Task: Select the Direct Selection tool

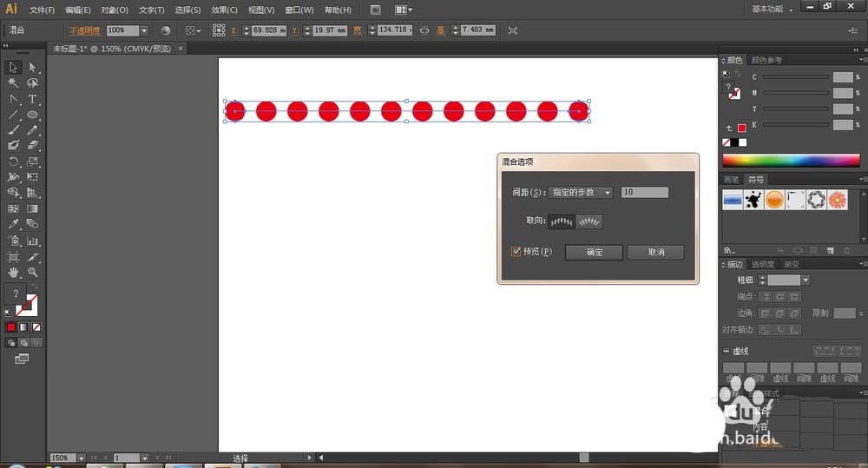Action: coord(33,67)
